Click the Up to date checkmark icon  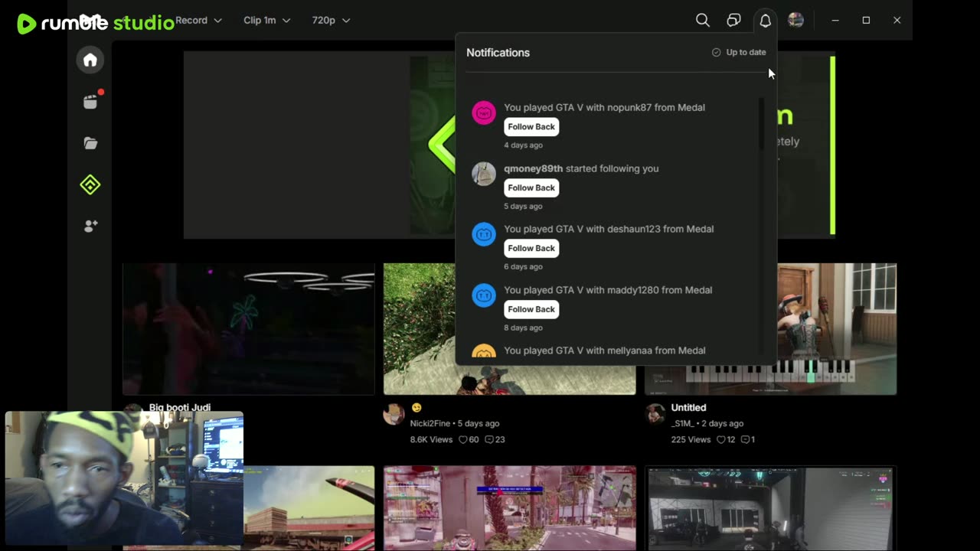point(717,52)
